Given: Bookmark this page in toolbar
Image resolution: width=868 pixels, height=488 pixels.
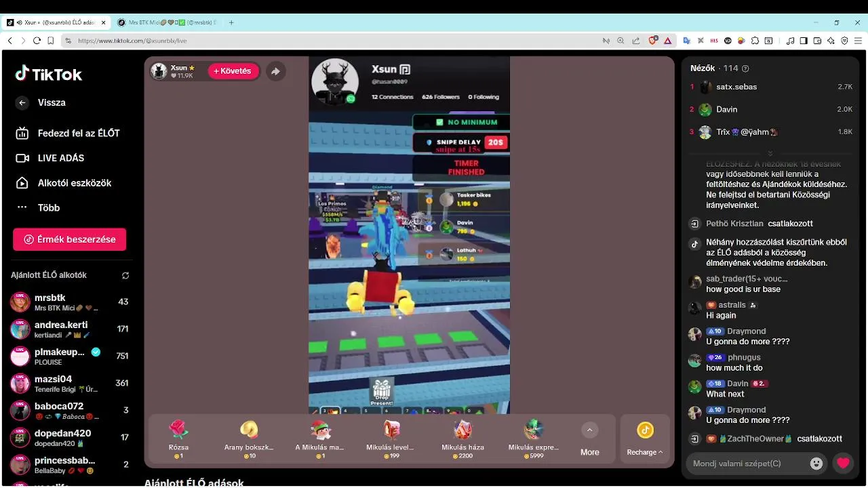Looking at the screenshot, I should click(x=51, y=41).
